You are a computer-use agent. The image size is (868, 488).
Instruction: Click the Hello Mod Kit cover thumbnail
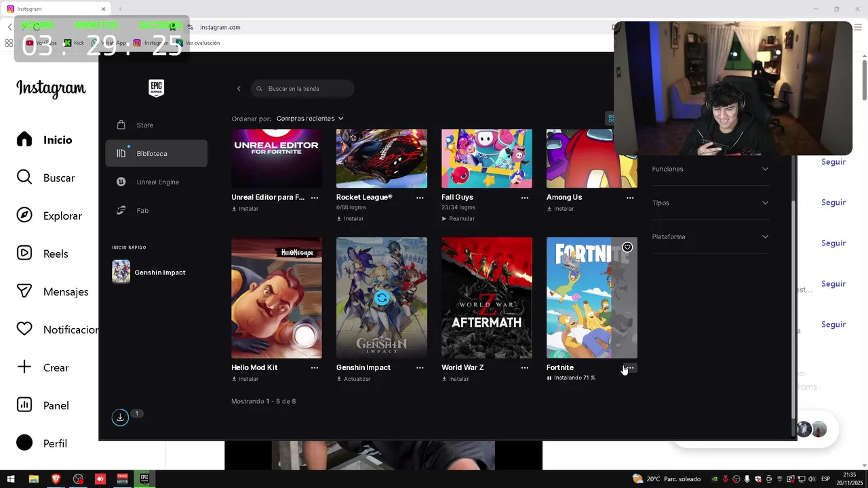pos(277,298)
